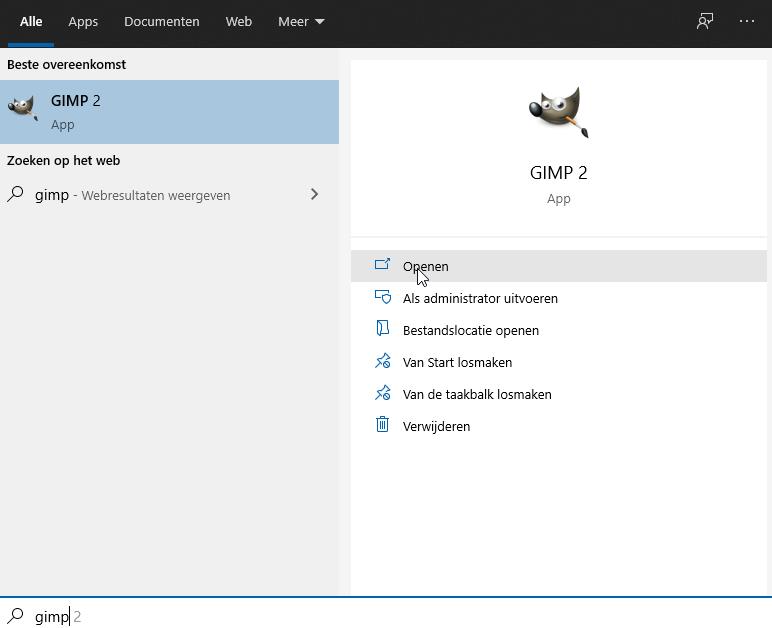The width and height of the screenshot is (772, 628).
Task: Open gimp Webresultaten weergeven link
Action: click(132, 195)
